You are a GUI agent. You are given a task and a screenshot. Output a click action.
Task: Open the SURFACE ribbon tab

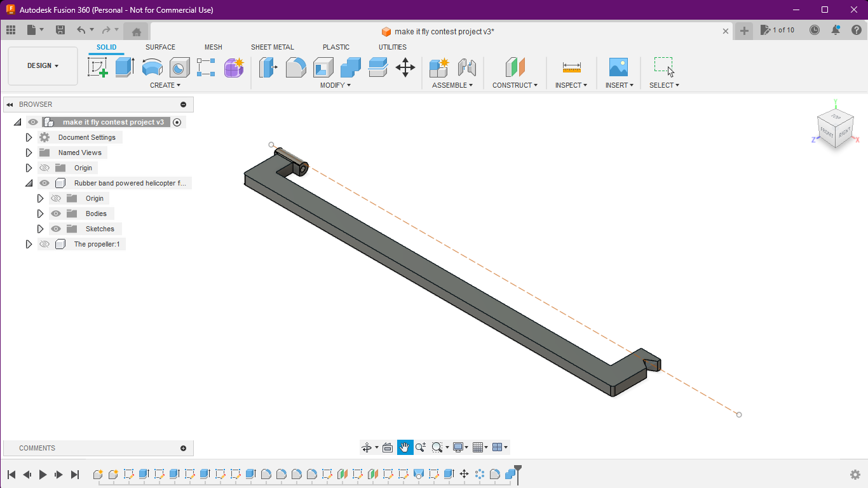coord(159,47)
